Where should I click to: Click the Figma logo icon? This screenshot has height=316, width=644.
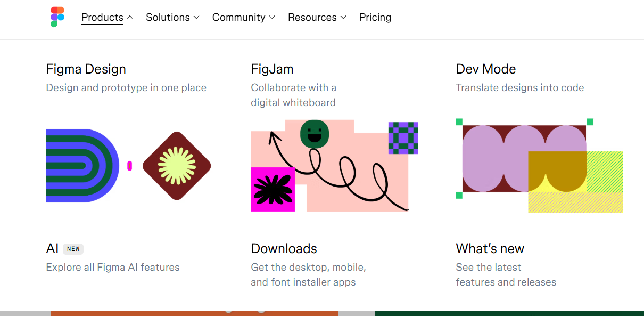click(56, 17)
